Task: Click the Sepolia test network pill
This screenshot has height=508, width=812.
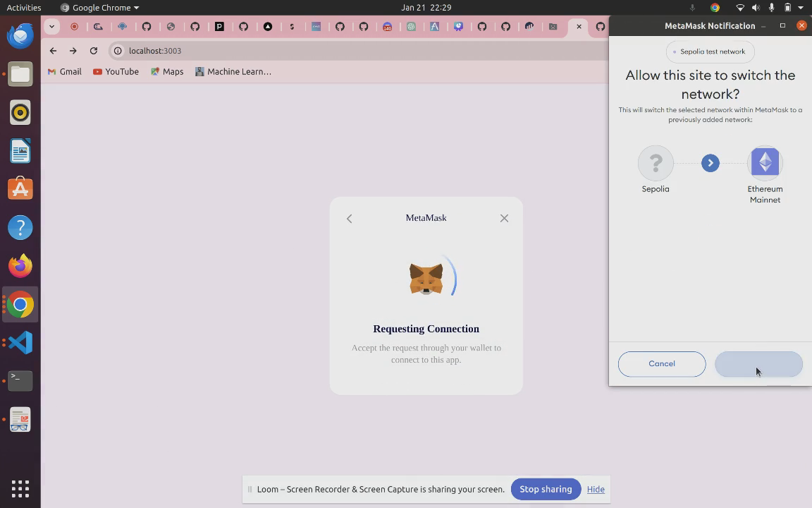Action: point(710,52)
